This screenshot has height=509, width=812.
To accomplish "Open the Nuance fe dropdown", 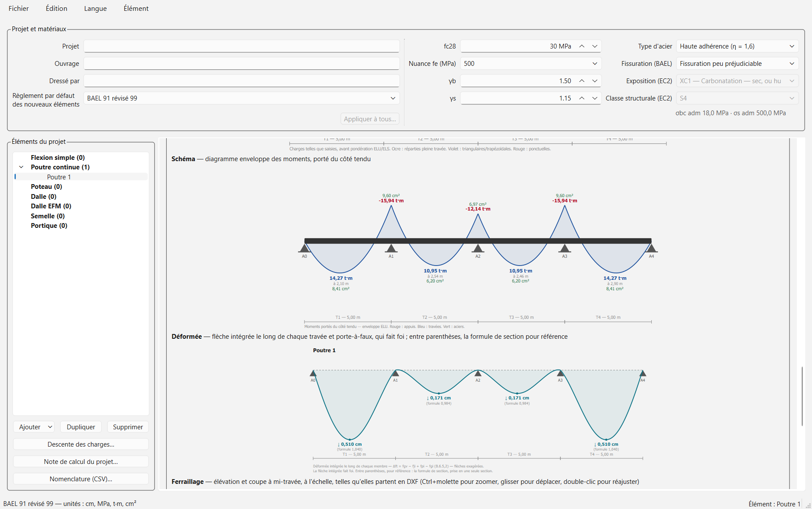I will pyautogui.click(x=531, y=64).
